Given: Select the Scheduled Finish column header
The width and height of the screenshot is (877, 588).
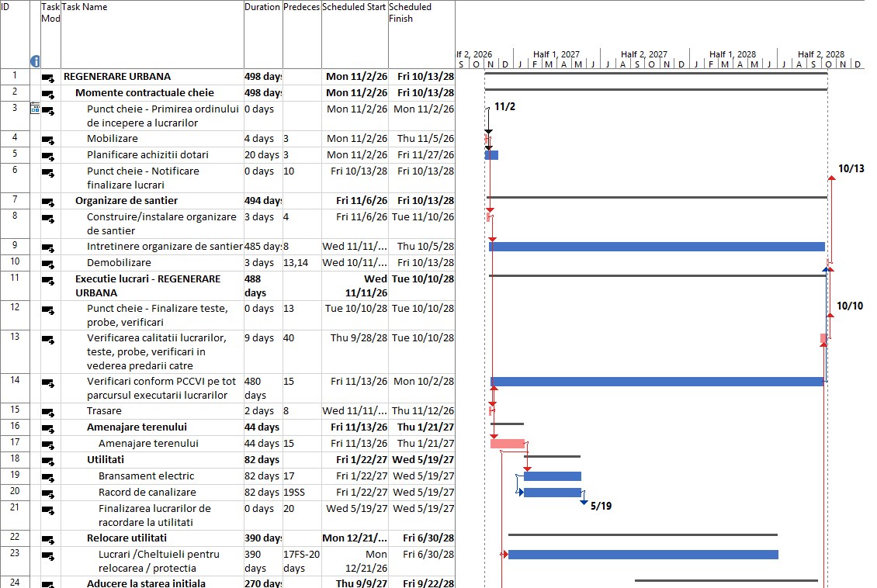Looking at the screenshot, I should [x=421, y=35].
